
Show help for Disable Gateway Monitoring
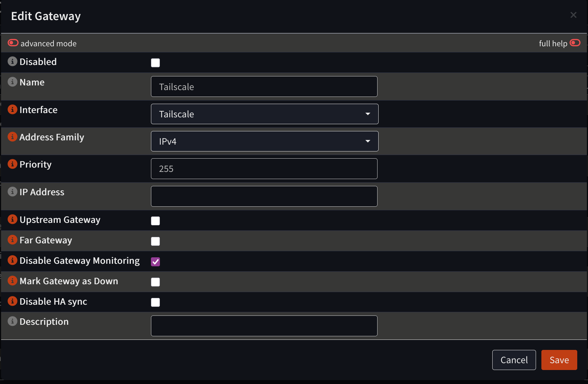click(13, 260)
